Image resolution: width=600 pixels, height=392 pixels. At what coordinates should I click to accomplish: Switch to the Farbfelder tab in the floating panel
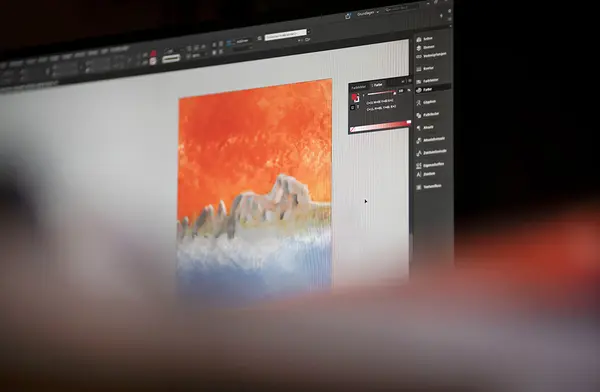(x=359, y=87)
